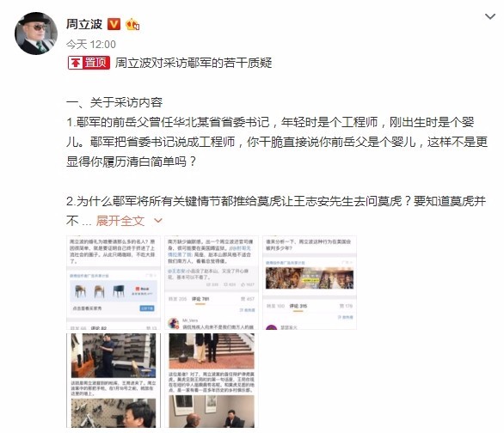Expand the full post via 展开全文
This screenshot has height=433, width=504.
click(x=120, y=221)
